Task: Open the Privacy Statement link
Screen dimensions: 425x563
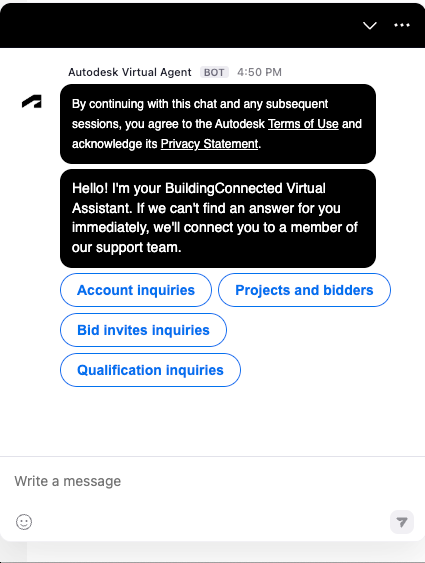Action: pyautogui.click(x=209, y=144)
